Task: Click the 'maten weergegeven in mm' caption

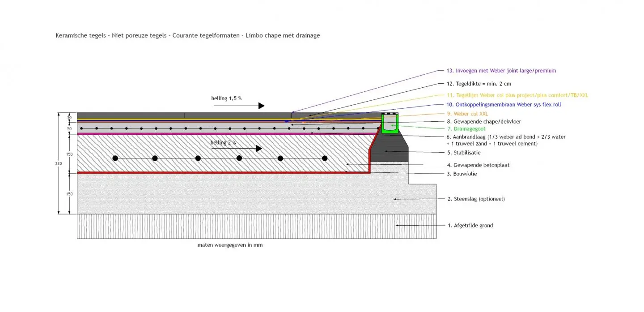Action: pyautogui.click(x=230, y=245)
